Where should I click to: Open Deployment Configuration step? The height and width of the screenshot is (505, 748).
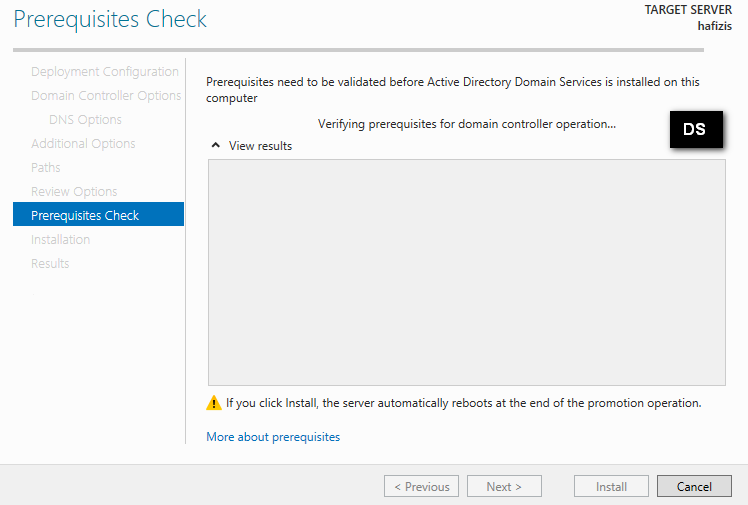105,72
